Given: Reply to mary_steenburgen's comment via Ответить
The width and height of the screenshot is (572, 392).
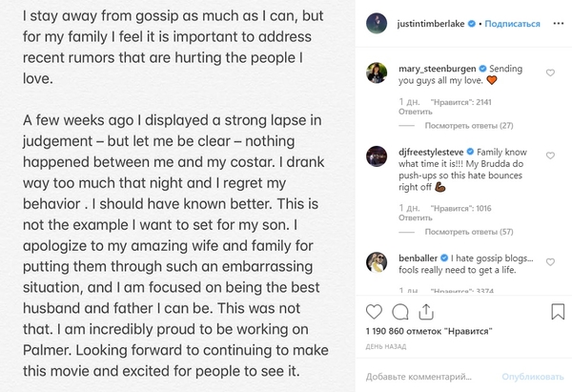Looking at the screenshot, I should tap(386, 109).
